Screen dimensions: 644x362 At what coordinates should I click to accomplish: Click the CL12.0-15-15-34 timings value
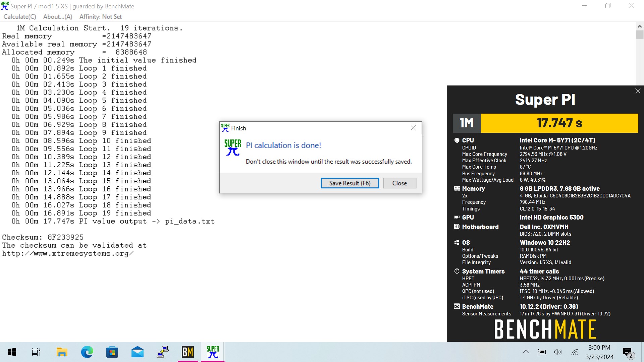tap(537, 209)
